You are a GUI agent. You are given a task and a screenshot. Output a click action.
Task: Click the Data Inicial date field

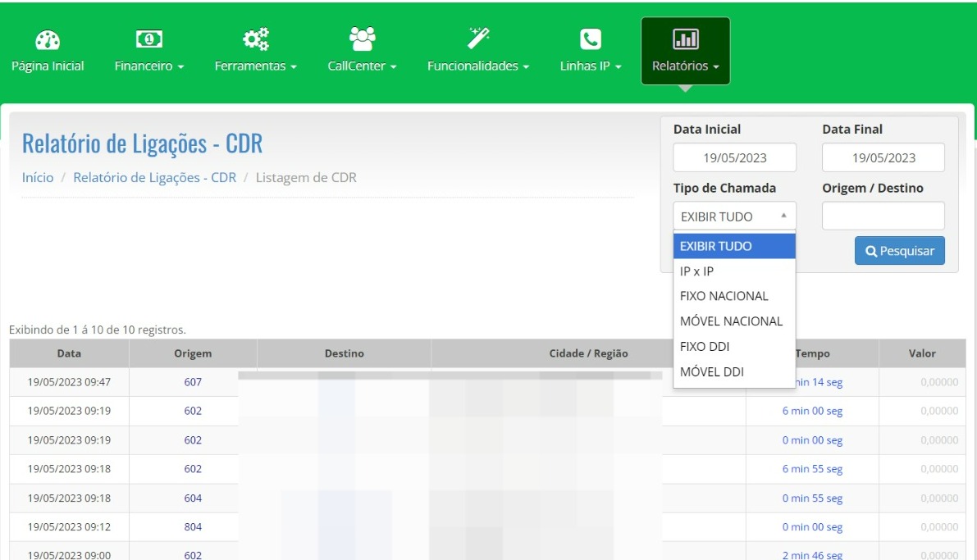point(734,158)
